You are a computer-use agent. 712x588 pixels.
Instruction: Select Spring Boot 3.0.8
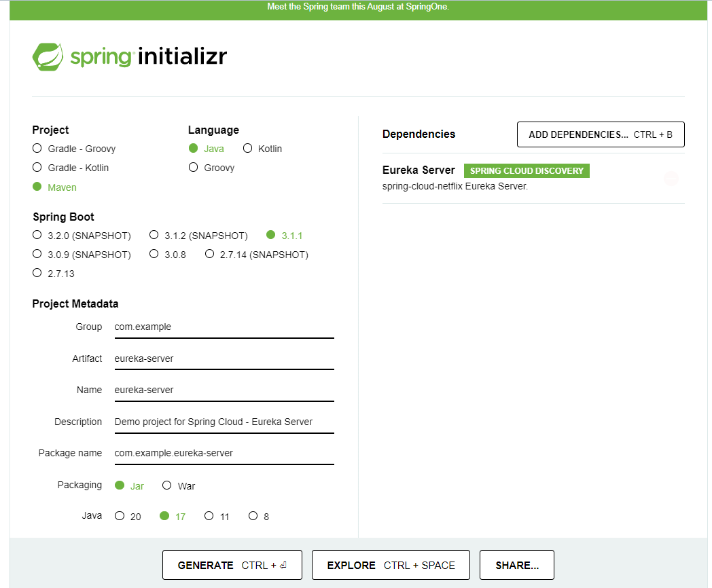coord(168,255)
